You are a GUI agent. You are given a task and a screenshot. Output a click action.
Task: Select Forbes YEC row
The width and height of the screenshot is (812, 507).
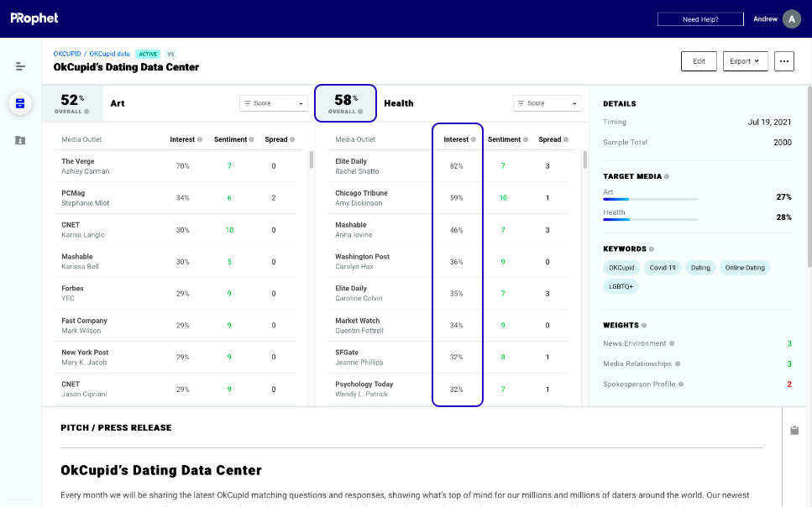click(x=175, y=293)
